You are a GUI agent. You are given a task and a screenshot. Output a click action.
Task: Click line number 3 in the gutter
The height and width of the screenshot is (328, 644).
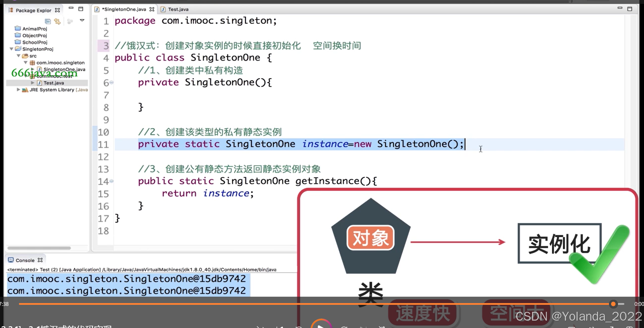tap(106, 46)
